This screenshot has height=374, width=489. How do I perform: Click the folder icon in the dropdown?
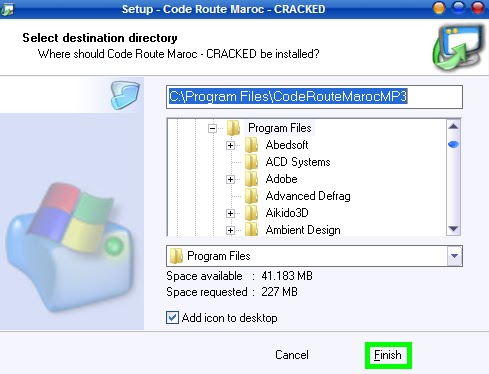(176, 256)
